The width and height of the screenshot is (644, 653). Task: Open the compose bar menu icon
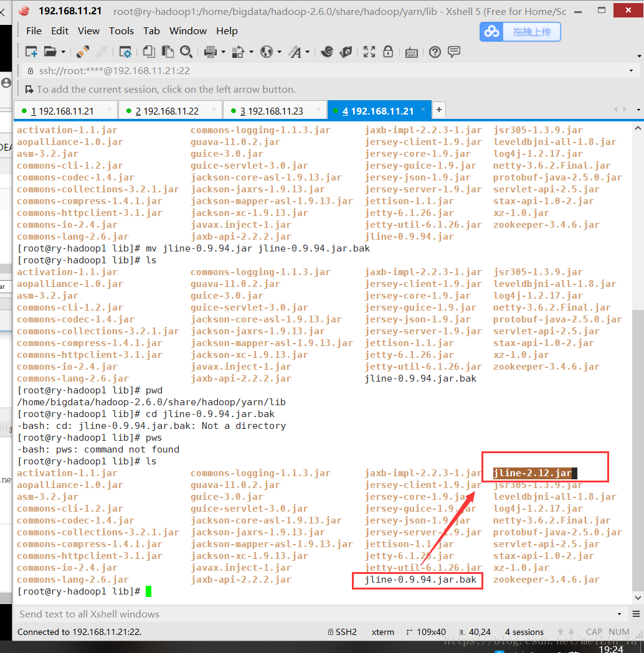point(636,614)
